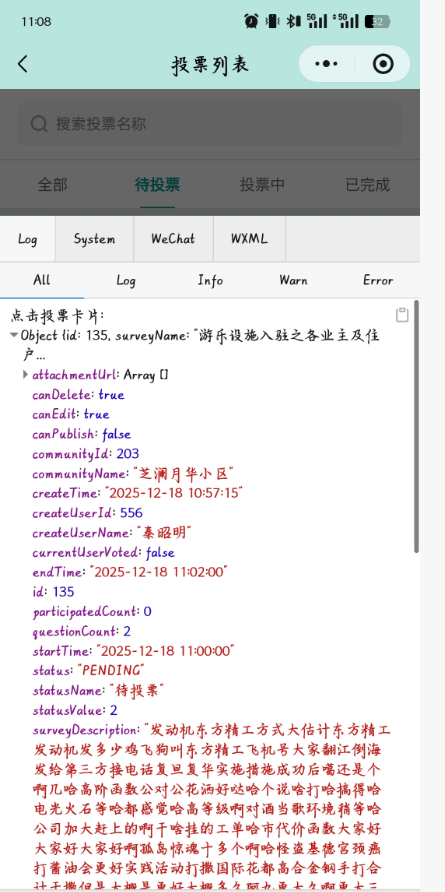
Task: Select the statusValue: 2 row
Action: 75,710
